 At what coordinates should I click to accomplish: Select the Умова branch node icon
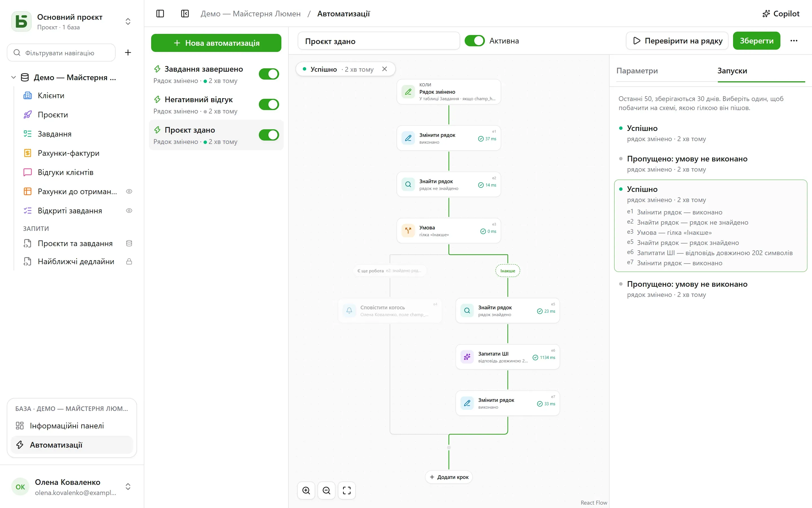408,231
